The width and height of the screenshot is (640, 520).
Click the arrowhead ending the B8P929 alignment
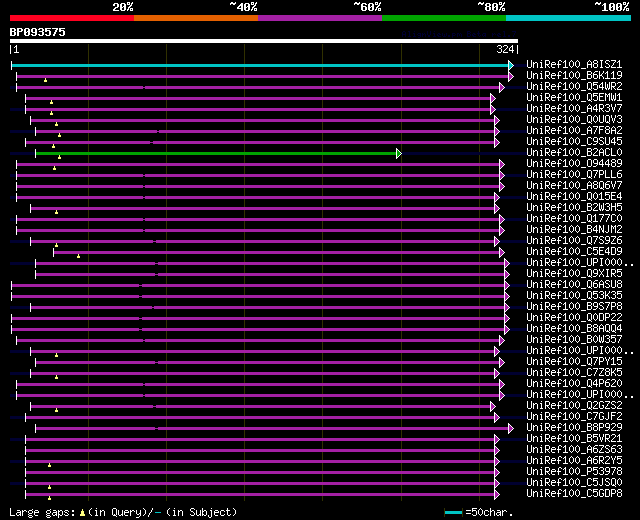511,428
